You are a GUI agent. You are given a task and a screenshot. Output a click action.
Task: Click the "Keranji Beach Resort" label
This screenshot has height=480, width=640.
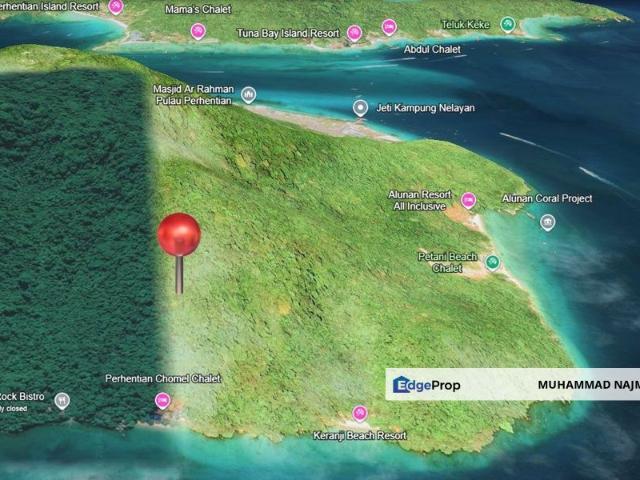[x=360, y=436]
